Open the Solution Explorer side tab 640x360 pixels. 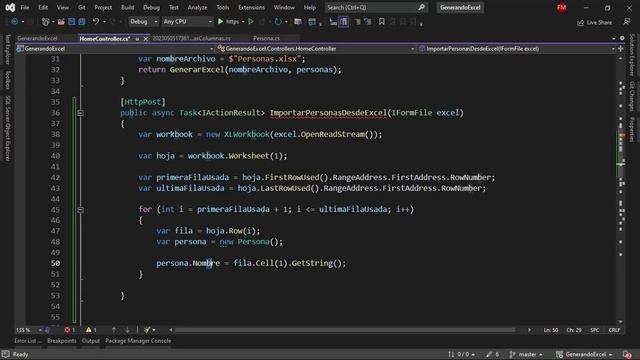[x=631, y=55]
